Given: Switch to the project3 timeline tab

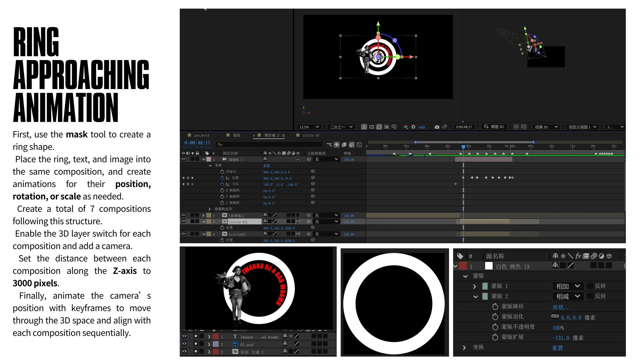Looking at the screenshot, I should tap(201, 135).
